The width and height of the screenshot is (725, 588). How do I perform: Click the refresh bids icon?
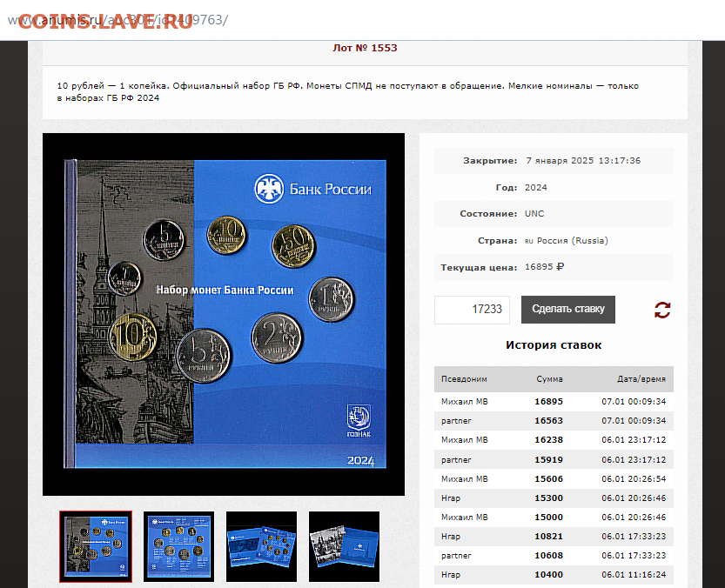[x=662, y=310]
